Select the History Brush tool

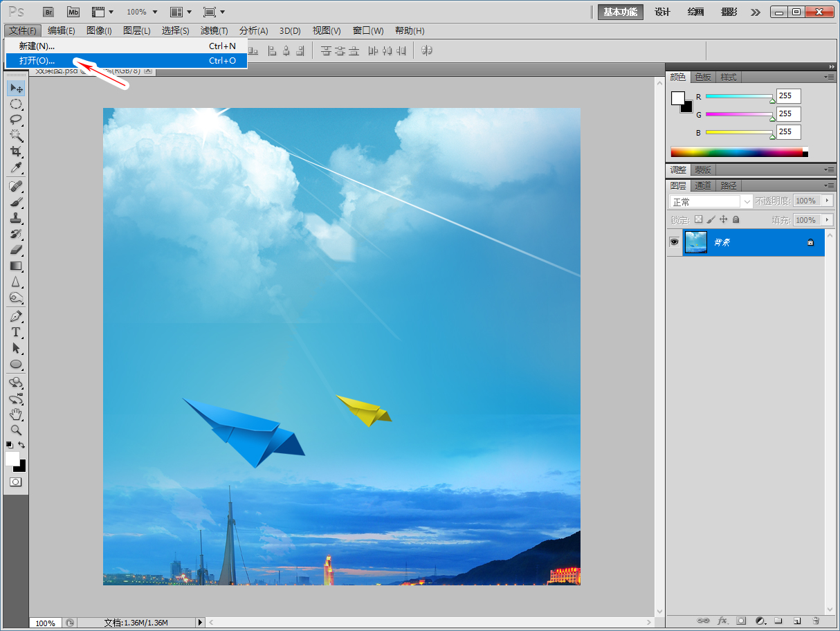click(16, 234)
